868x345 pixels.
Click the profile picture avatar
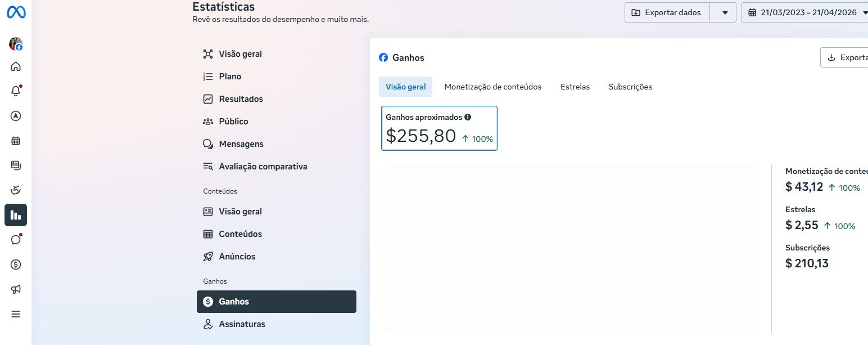[x=16, y=44]
